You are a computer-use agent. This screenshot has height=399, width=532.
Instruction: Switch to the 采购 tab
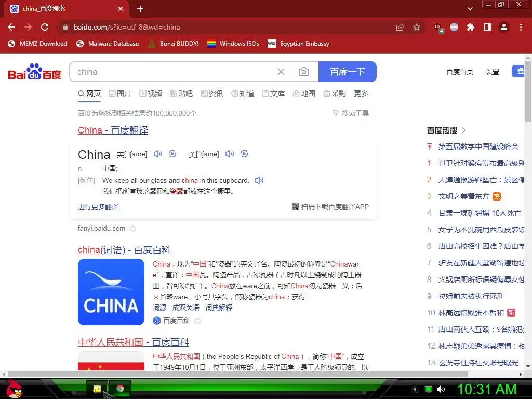[335, 94]
